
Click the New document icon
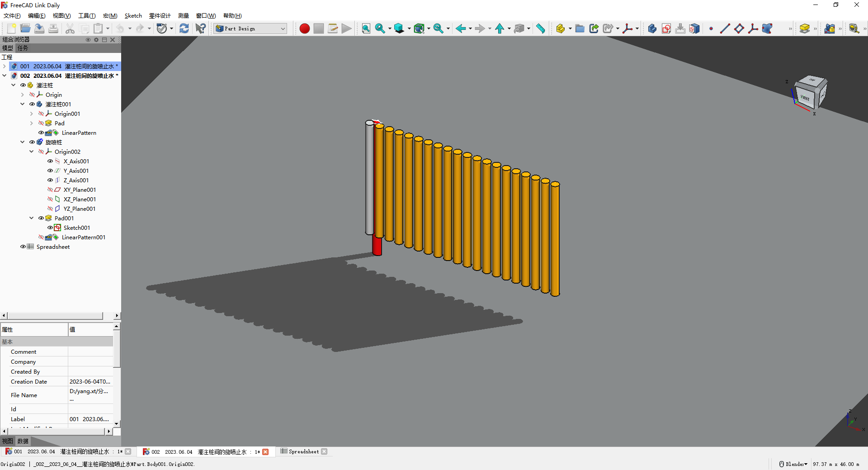point(11,28)
